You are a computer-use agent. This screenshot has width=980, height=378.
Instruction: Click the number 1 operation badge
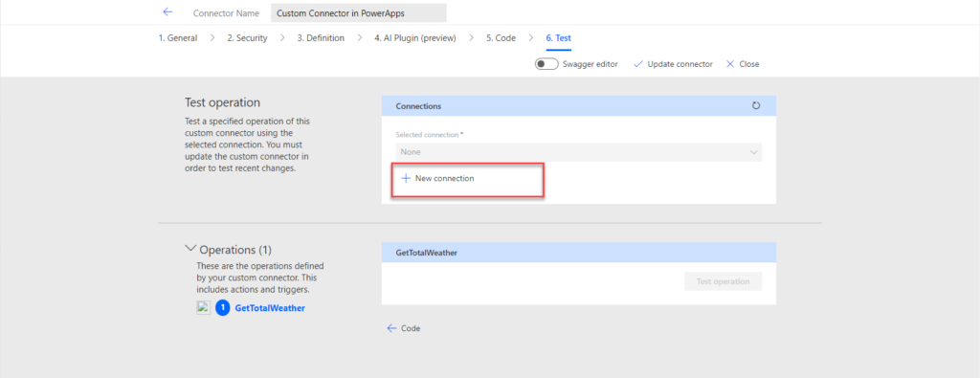[x=222, y=308]
